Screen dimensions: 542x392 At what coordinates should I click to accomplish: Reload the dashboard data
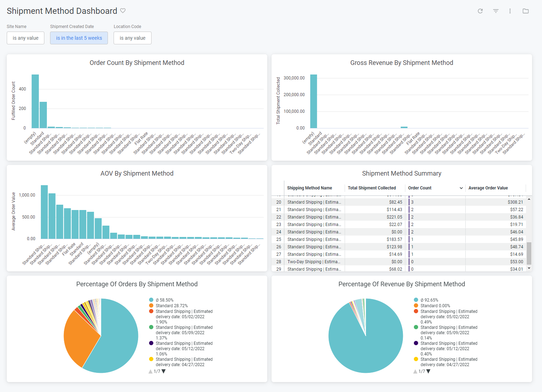[480, 11]
